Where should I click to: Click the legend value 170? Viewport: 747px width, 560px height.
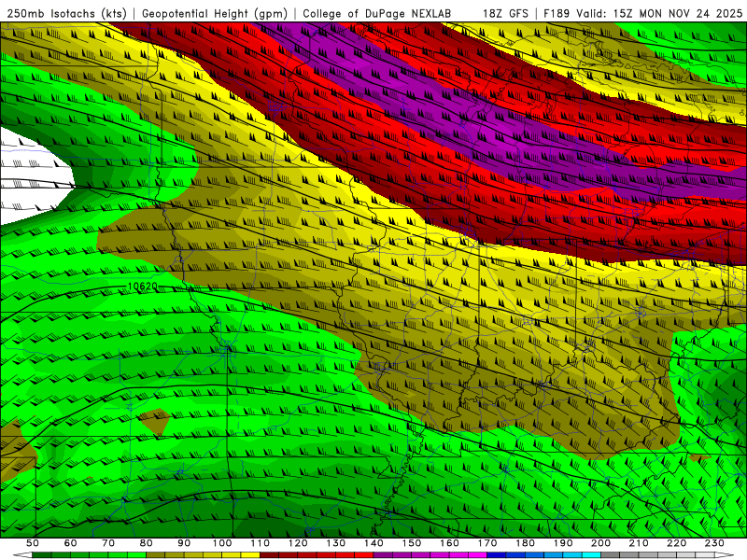[x=487, y=543]
